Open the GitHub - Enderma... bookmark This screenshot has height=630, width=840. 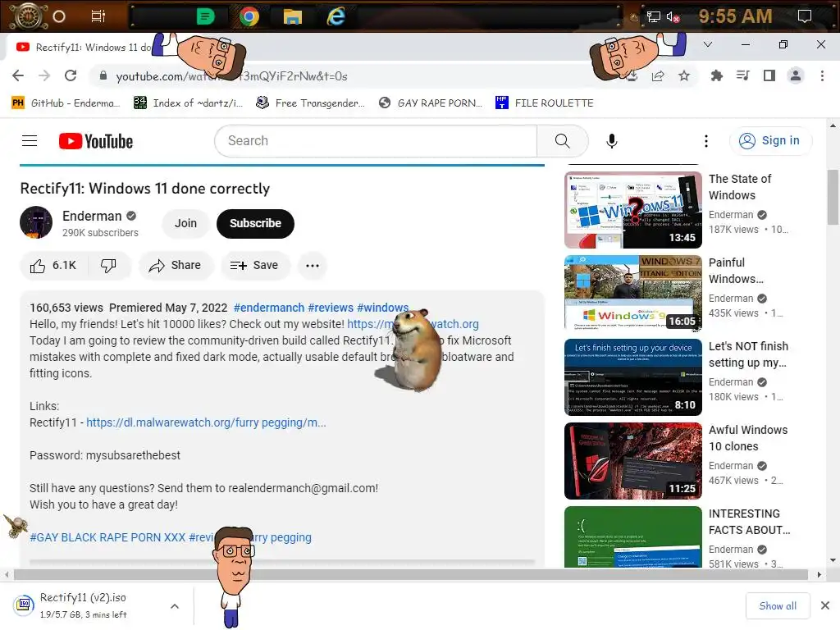66,103
